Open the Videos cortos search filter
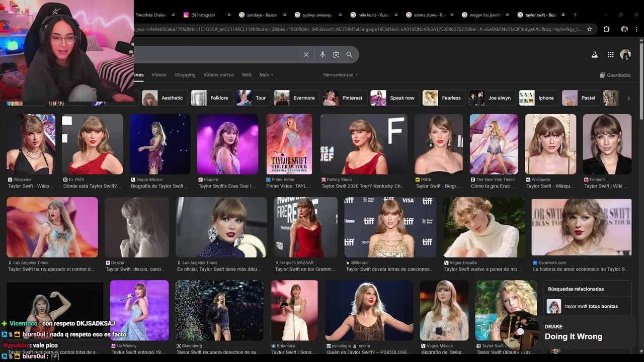Viewport: 644px width, 362px height. pos(218,75)
